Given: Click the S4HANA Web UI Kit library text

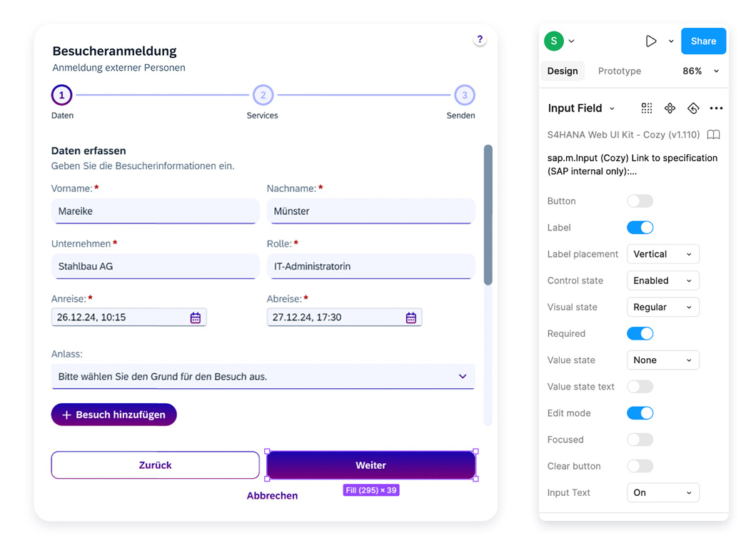Looking at the screenshot, I should [x=623, y=134].
